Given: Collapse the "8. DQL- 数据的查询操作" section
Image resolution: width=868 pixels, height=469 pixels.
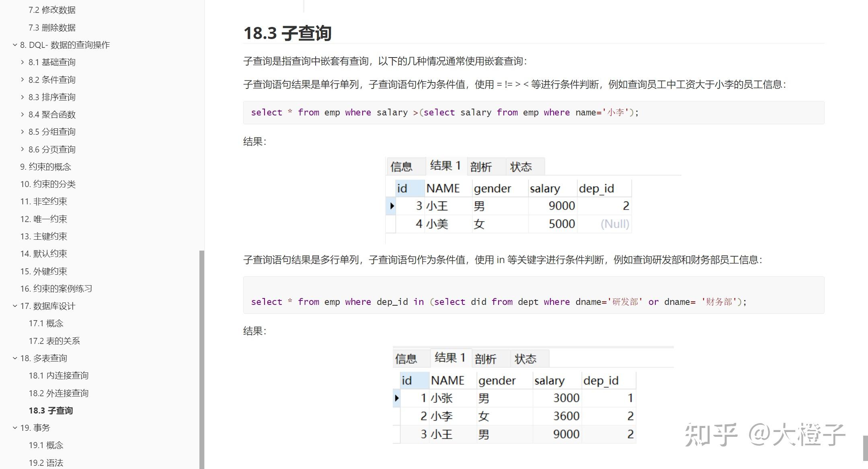Looking at the screenshot, I should coord(14,45).
